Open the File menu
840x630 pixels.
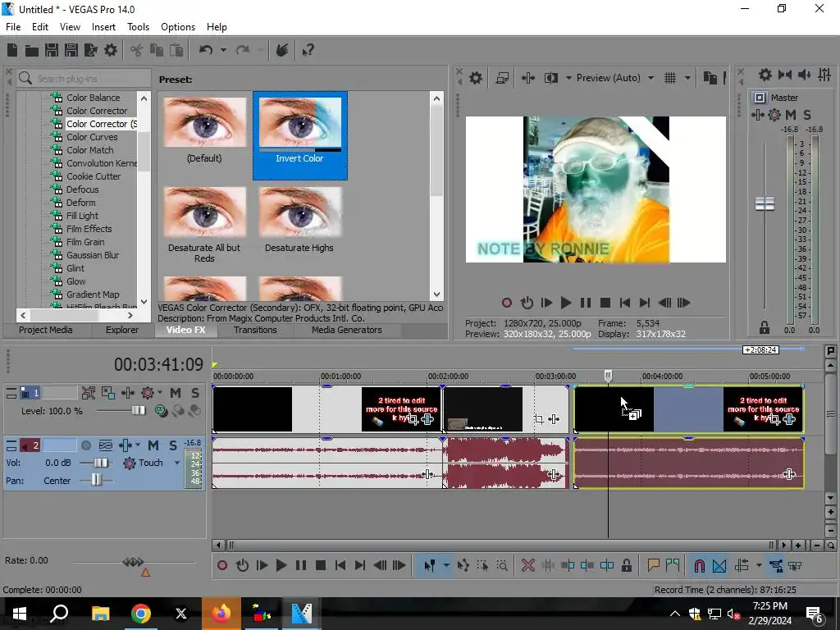(13, 27)
